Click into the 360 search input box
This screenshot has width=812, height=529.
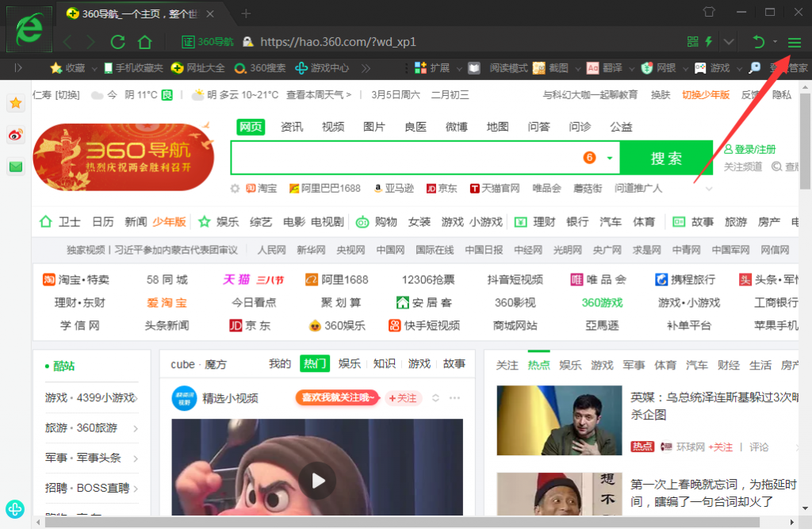tap(407, 158)
